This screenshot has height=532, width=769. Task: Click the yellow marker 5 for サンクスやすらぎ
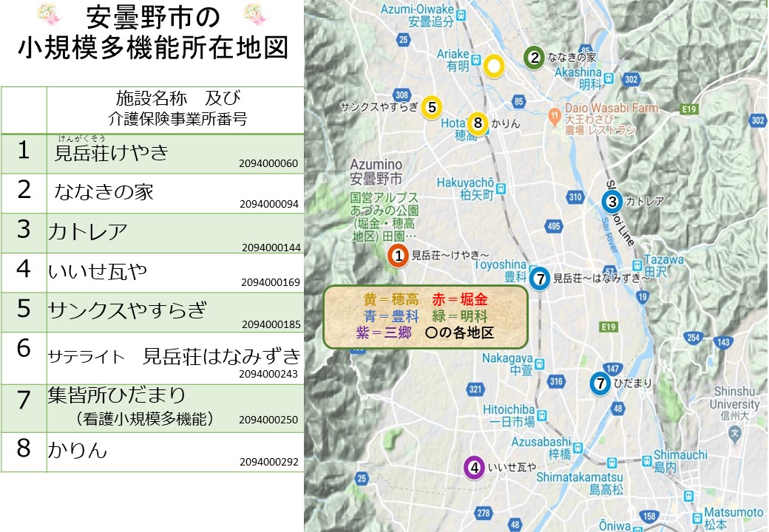click(x=432, y=106)
